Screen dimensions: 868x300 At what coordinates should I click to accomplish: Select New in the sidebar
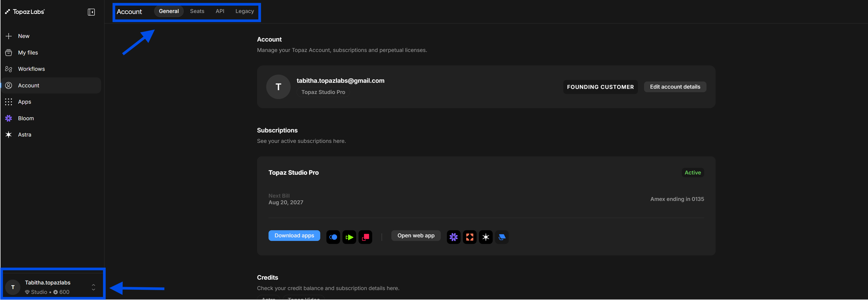[24, 36]
